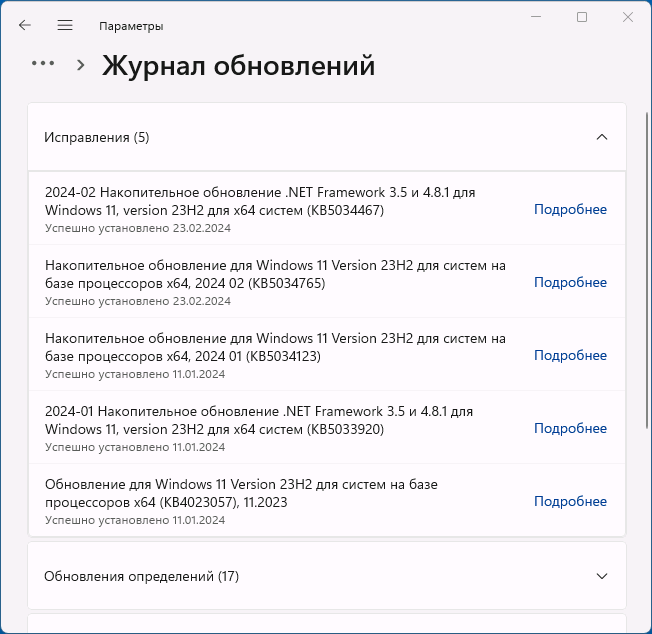The image size is (652, 634).
Task: Click the Параметры window title
Action: [131, 26]
